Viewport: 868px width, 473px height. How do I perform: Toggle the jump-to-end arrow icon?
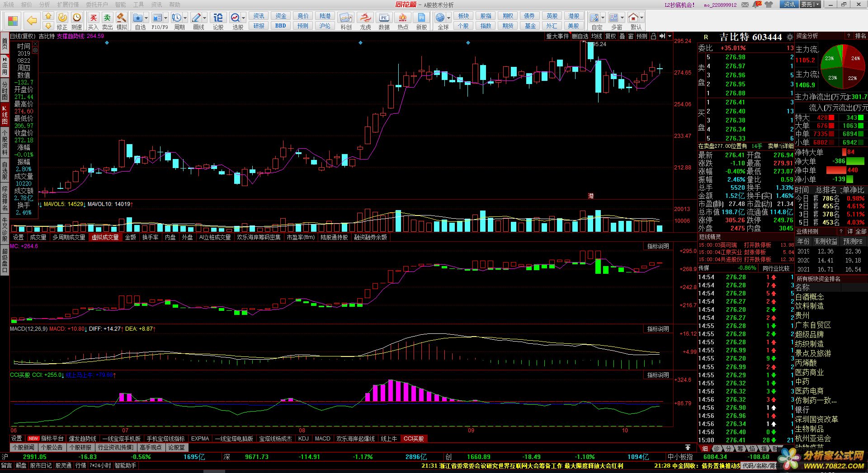[662, 36]
